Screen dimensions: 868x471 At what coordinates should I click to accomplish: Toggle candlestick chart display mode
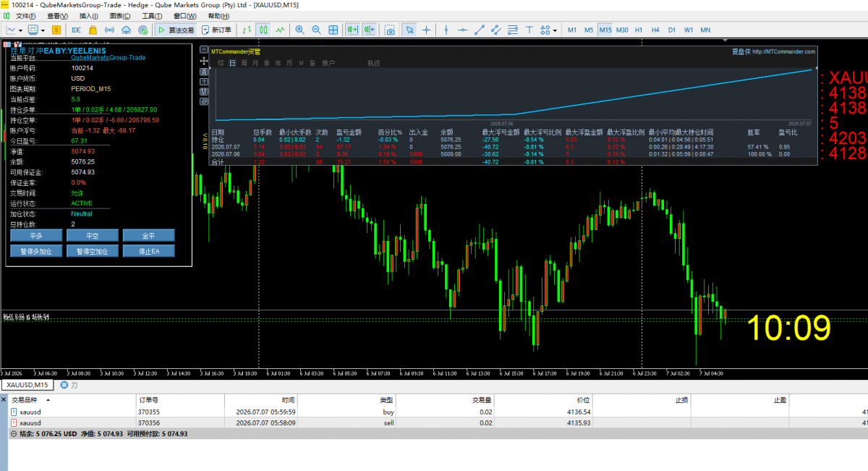coord(263,30)
